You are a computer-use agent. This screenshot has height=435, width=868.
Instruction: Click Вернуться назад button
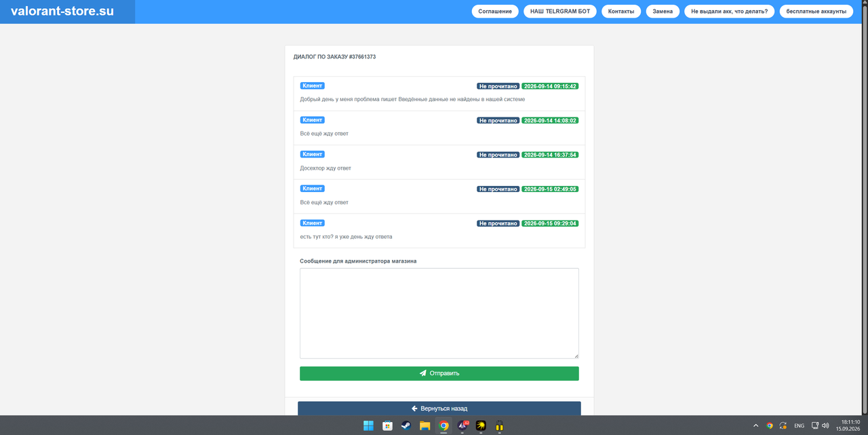tap(439, 409)
